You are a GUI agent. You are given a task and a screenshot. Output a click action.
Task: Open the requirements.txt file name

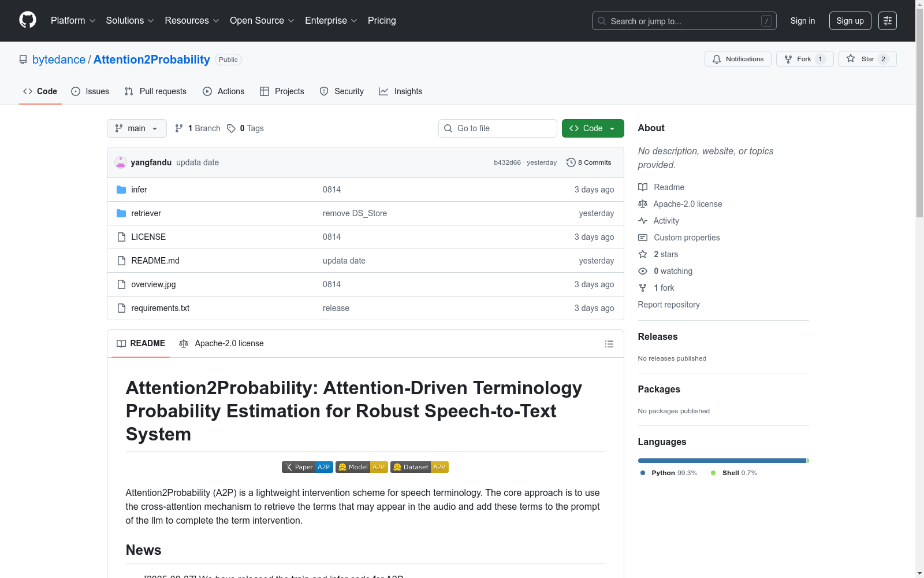tap(161, 308)
